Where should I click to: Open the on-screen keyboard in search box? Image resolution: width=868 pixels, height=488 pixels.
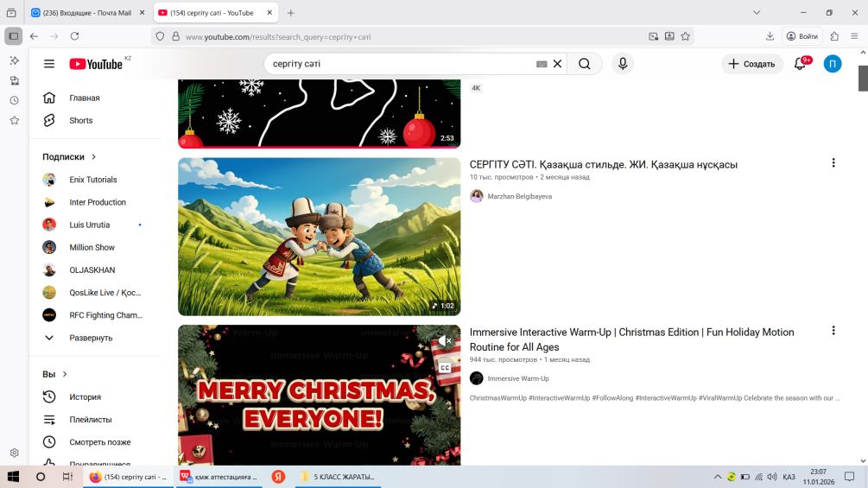[x=542, y=64]
